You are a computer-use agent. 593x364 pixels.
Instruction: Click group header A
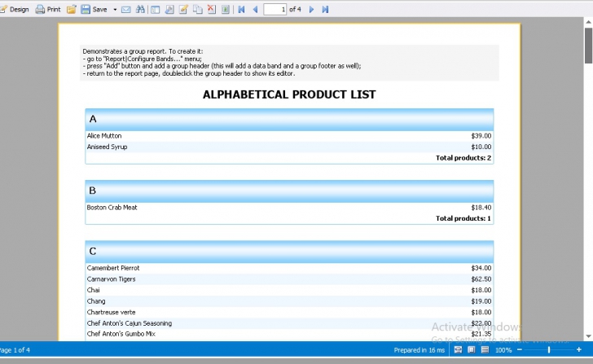289,120
